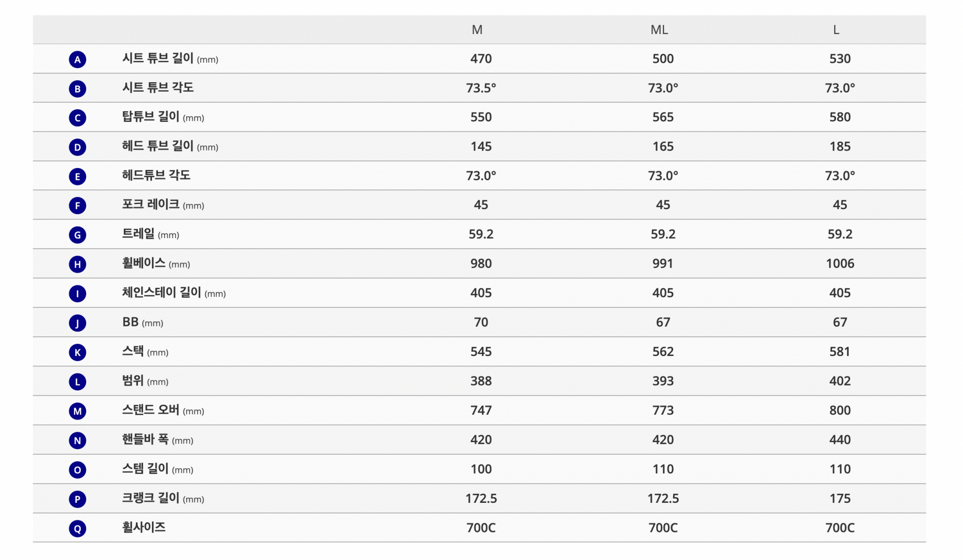This screenshot has width=963, height=560.
Task: Click the 562 stack value under ML
Action: point(663,352)
